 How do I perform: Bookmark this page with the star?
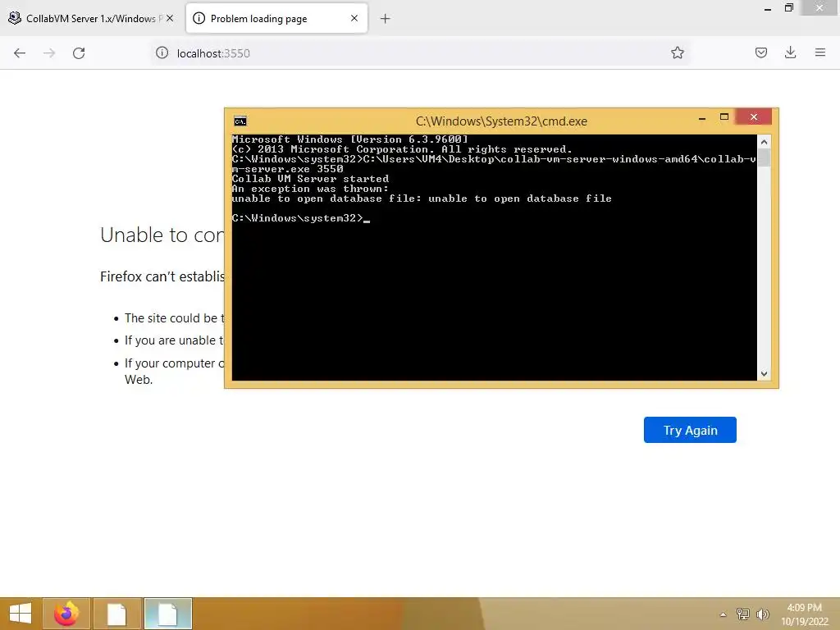tap(677, 52)
